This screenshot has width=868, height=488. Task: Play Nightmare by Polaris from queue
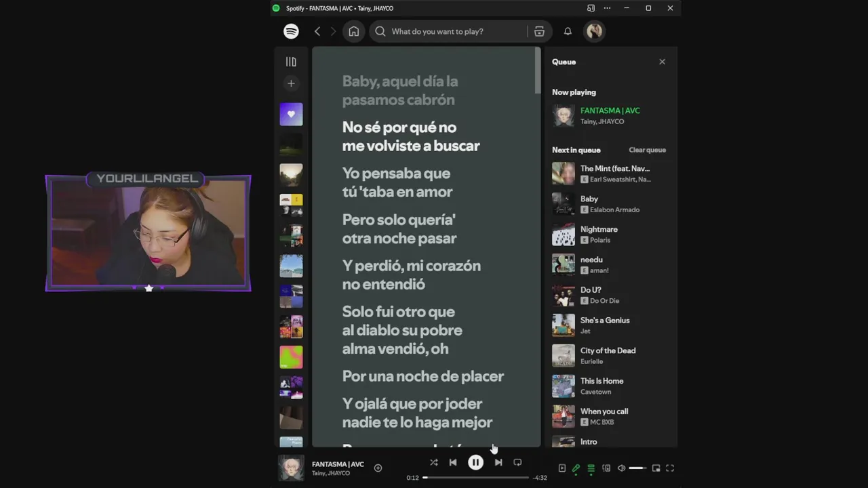click(x=610, y=235)
